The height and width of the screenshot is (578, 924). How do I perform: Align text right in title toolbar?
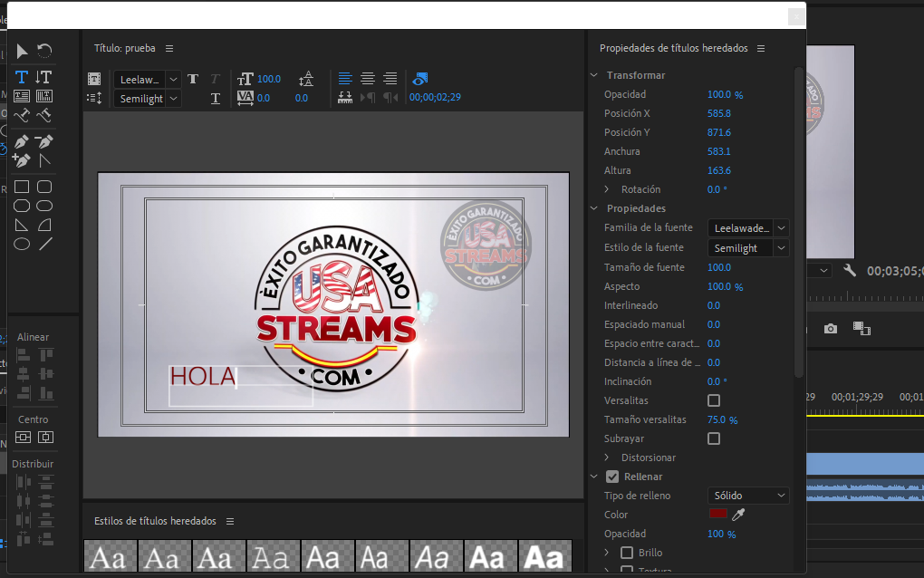[390, 78]
